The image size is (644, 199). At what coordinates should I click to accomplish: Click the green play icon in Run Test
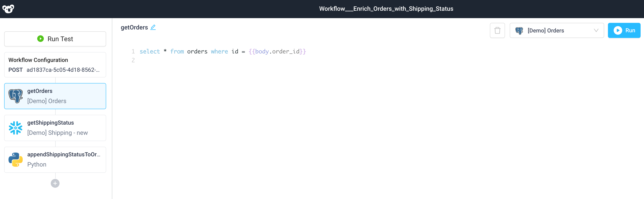tap(40, 39)
